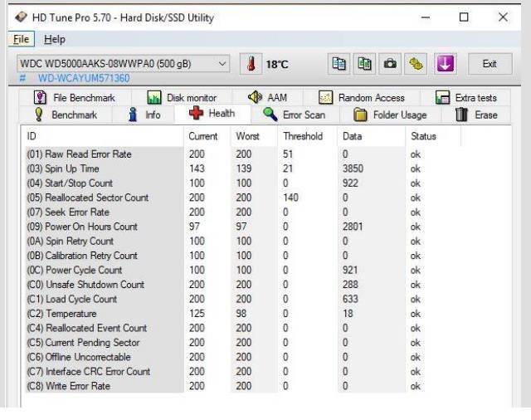Switch to the Info tab

click(x=144, y=115)
